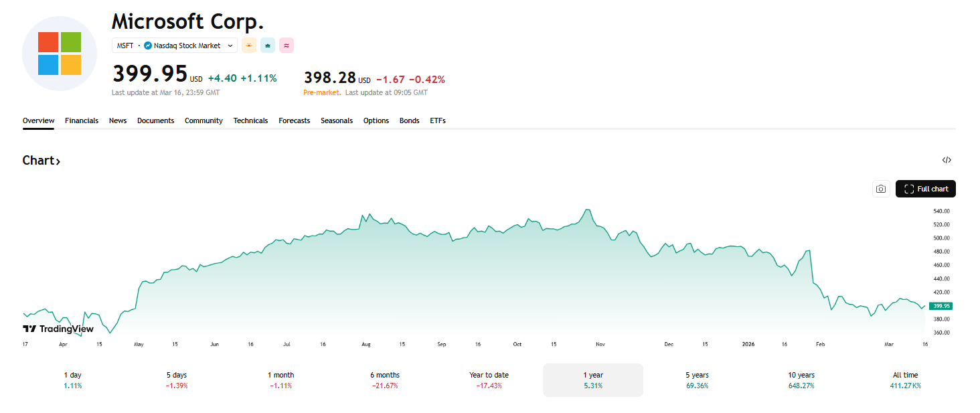Open the ETFs tab
This screenshot has width=980, height=413.
click(438, 120)
